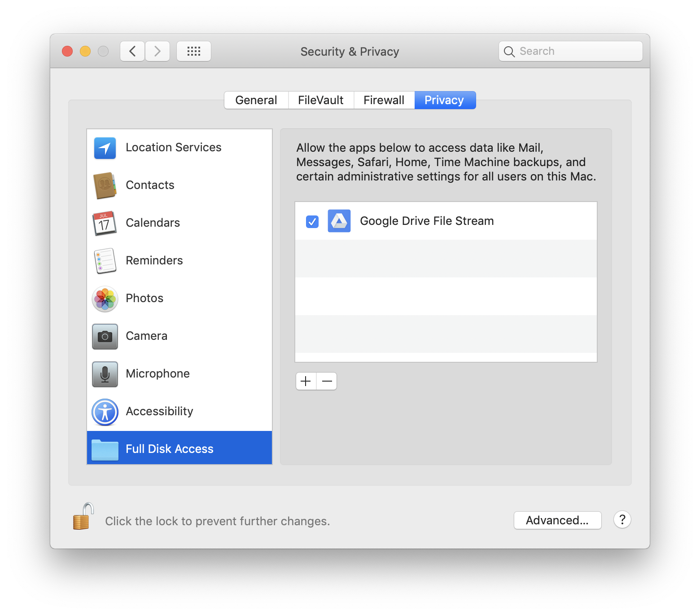Open the FileVault tab
The image size is (700, 615).
(x=321, y=100)
